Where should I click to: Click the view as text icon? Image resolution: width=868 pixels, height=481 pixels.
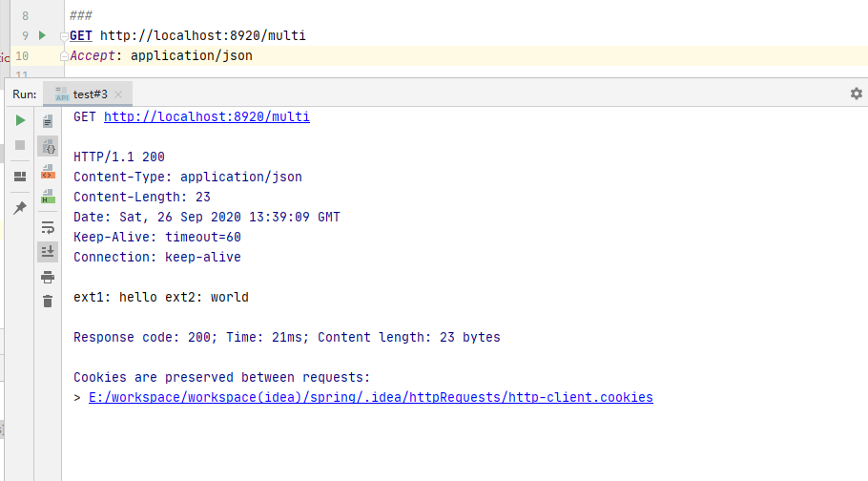(48, 121)
